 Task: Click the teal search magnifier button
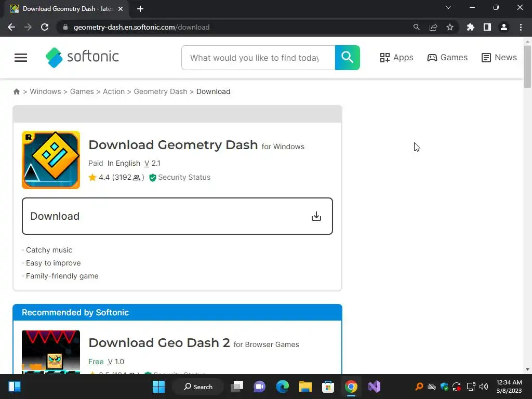click(347, 58)
